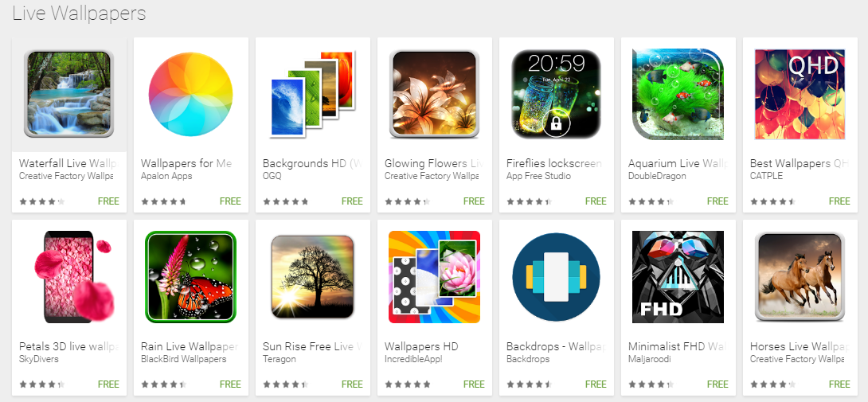Open the Aquarium Live Wallpaper icon
868x402 pixels.
pyautogui.click(x=678, y=94)
